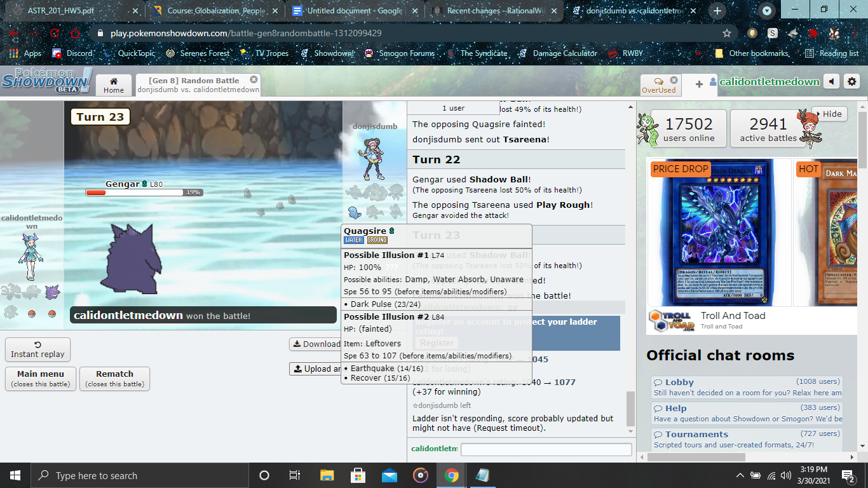Open the QuickTopic bookmark

pos(129,53)
